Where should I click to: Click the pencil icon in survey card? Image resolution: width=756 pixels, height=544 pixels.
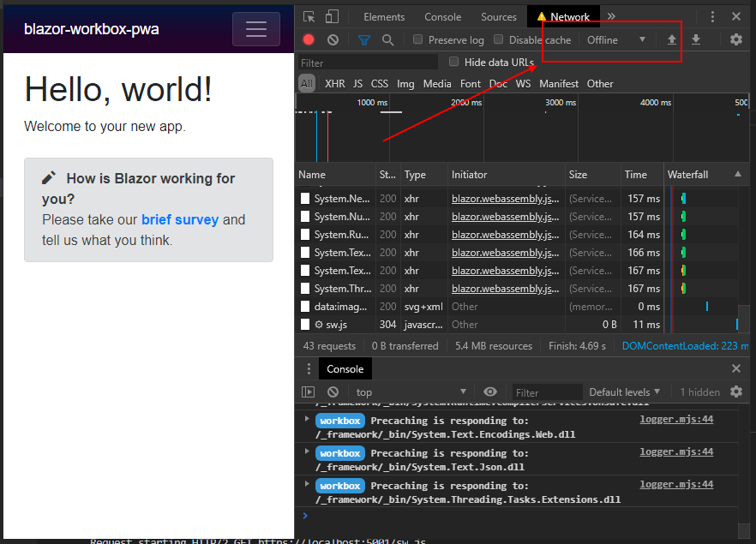click(x=49, y=178)
